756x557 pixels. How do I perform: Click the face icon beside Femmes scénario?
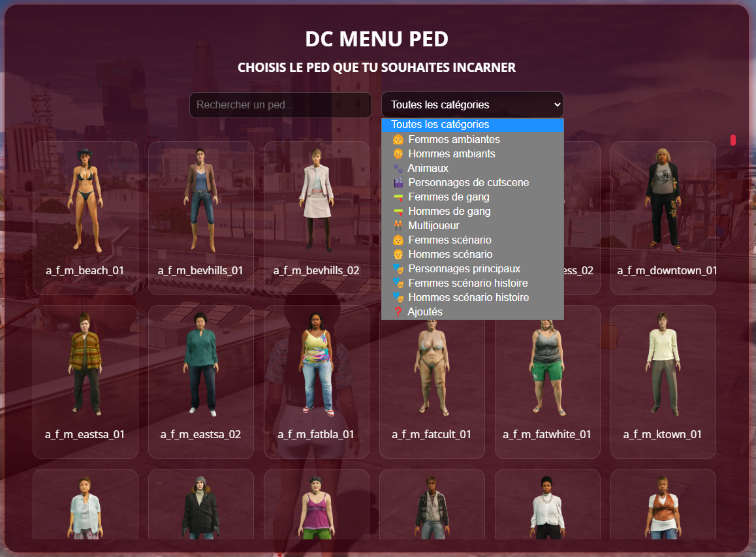pyautogui.click(x=398, y=240)
